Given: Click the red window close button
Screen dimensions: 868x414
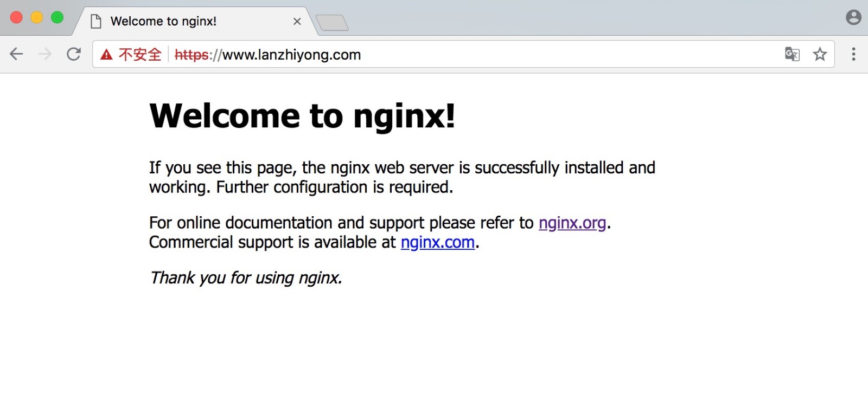Looking at the screenshot, I should 16,17.
